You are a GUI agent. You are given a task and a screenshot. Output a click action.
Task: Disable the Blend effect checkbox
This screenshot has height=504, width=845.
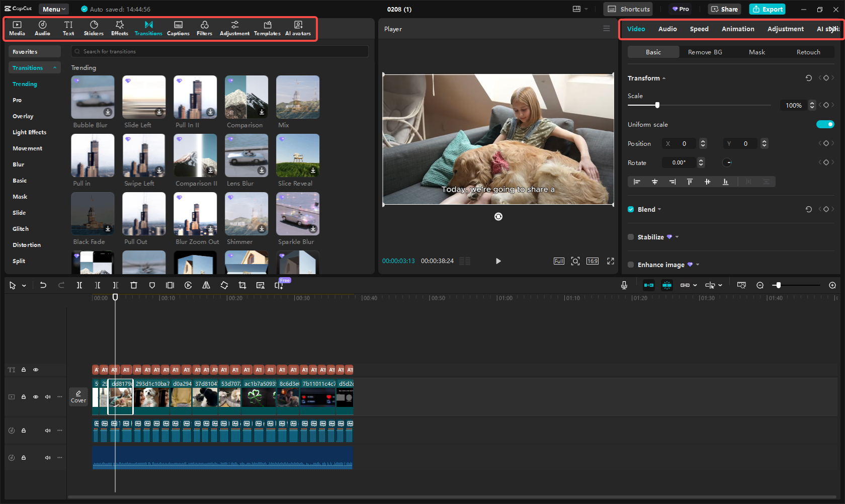click(x=630, y=209)
